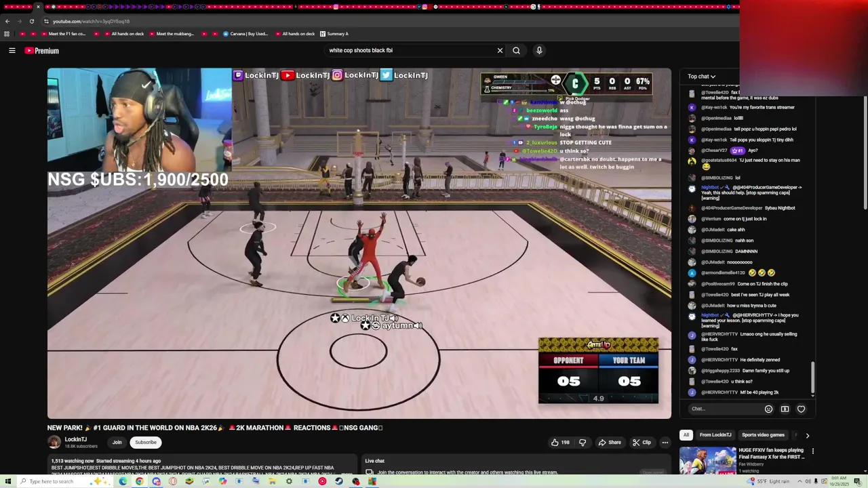Screen dimensions: 868x488
Task: Open more actions ellipsis beside Clip
Action: [x=665, y=443]
